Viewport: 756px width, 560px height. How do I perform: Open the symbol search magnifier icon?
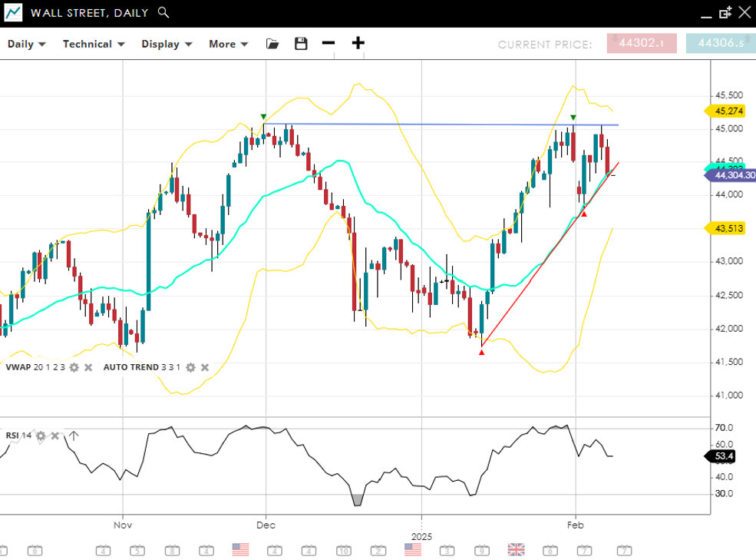click(163, 12)
